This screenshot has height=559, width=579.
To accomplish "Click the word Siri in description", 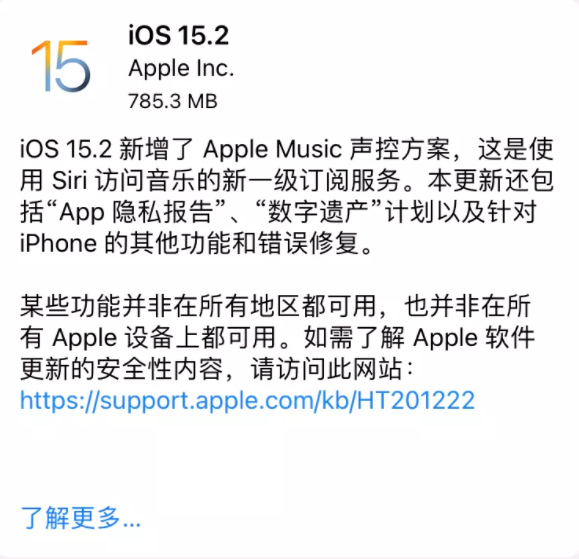I will [x=70, y=181].
